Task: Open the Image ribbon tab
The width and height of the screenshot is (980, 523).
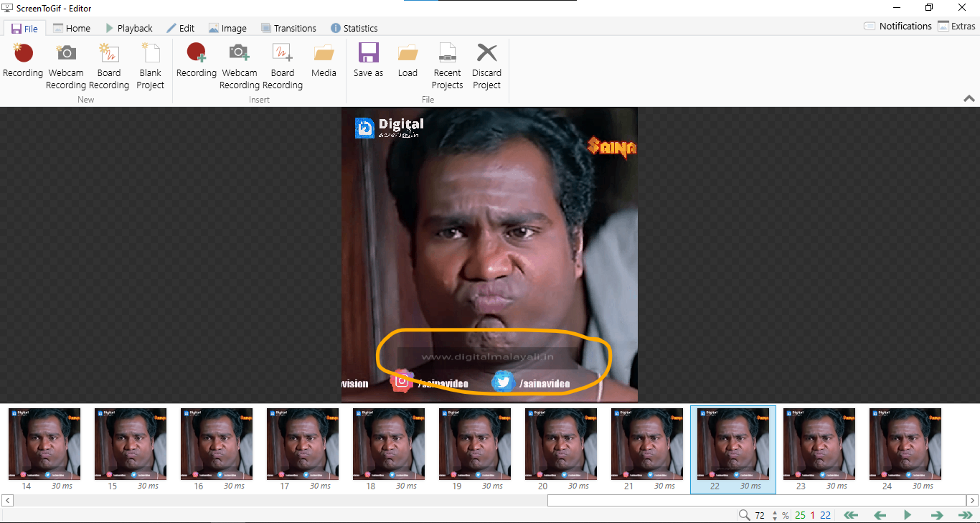Action: [227, 29]
